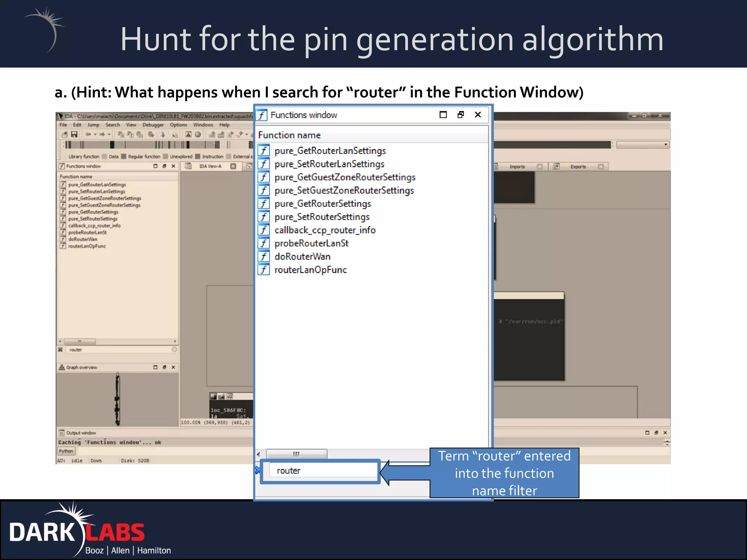Expand the back-arrow history dropdown

(95, 135)
